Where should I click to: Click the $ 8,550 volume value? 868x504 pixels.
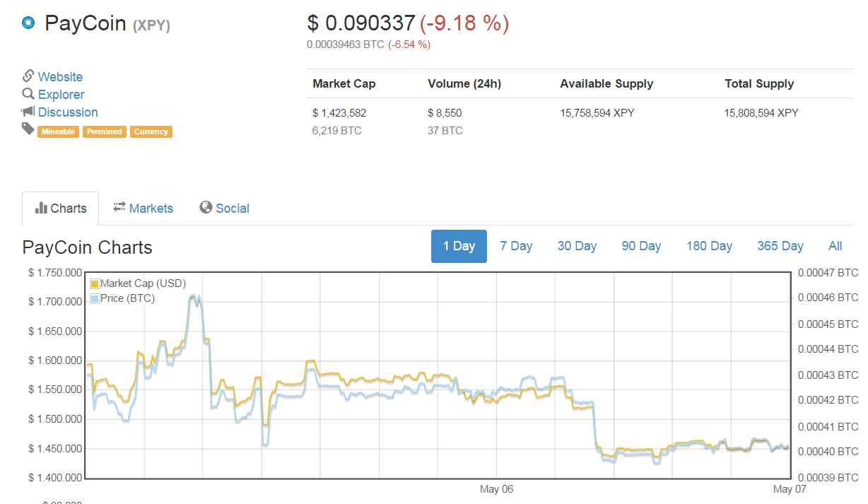click(445, 113)
